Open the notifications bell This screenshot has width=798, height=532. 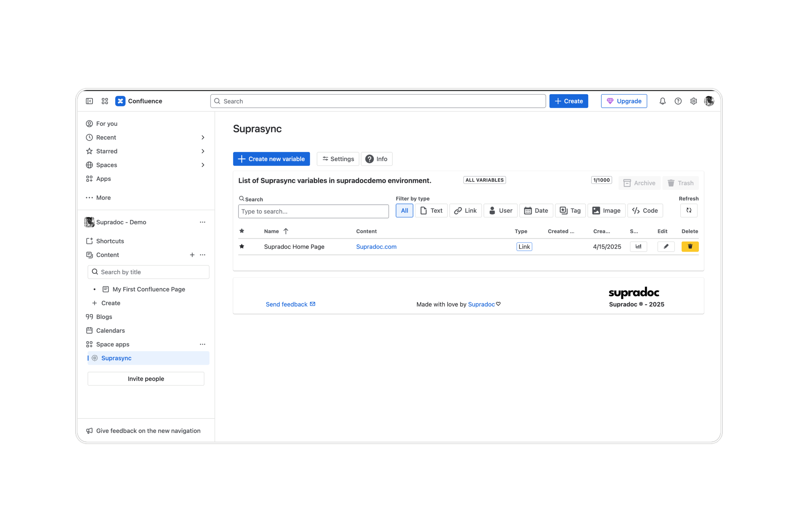tap(662, 101)
